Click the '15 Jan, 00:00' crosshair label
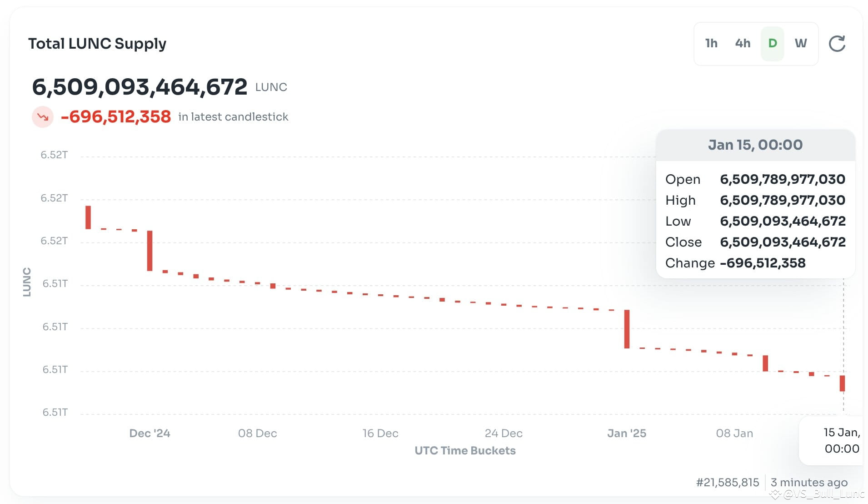This screenshot has width=868, height=504. [x=842, y=440]
